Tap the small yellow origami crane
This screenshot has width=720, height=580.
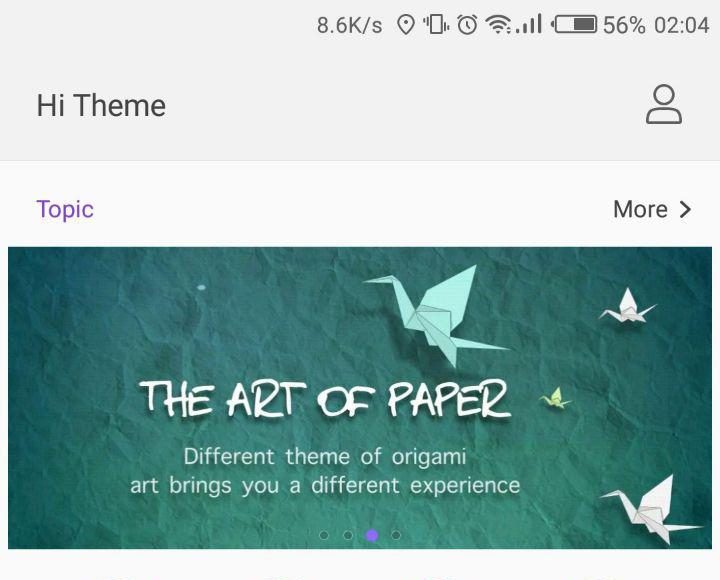coord(556,398)
